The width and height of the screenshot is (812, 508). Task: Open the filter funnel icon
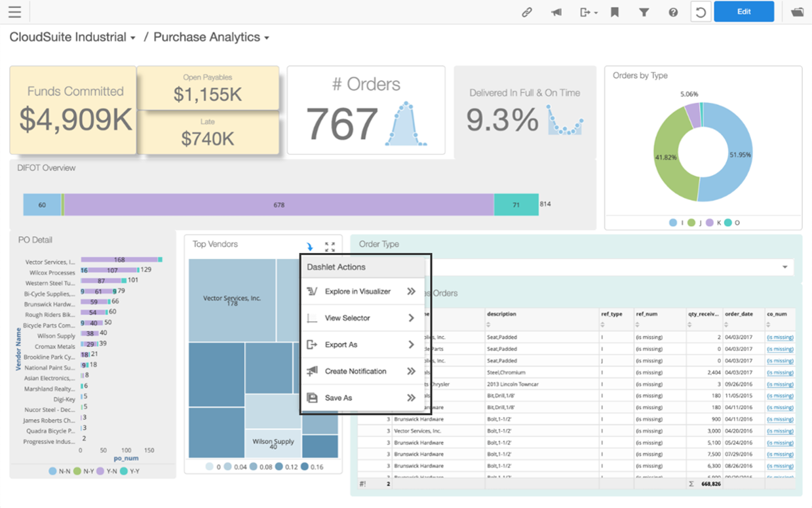coord(644,12)
